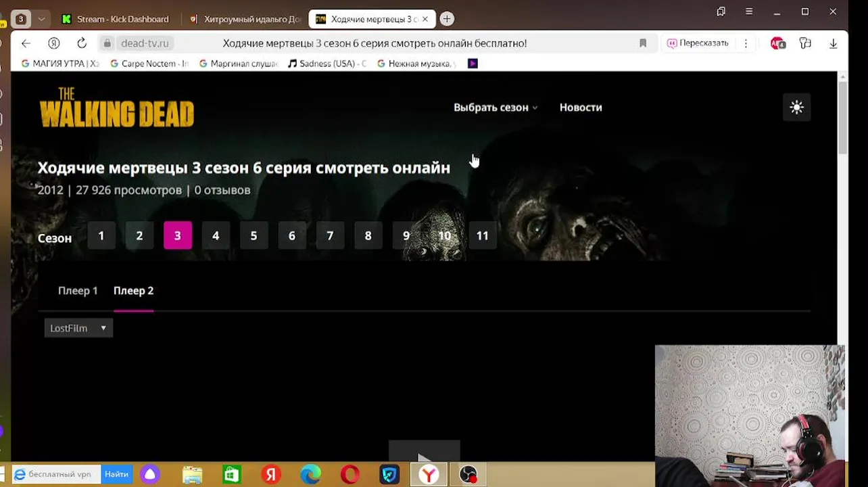Click the Найти search button
The width and height of the screenshot is (868, 487).
(x=116, y=475)
